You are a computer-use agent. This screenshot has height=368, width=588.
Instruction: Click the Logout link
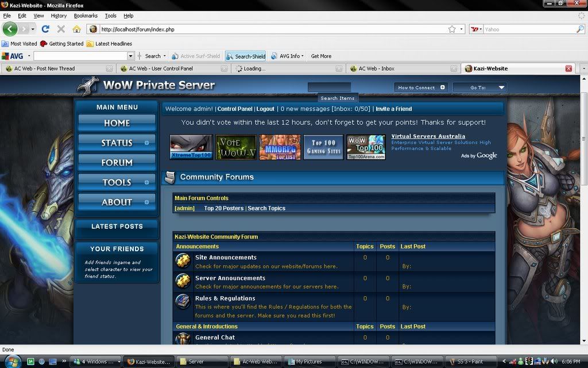click(x=265, y=109)
